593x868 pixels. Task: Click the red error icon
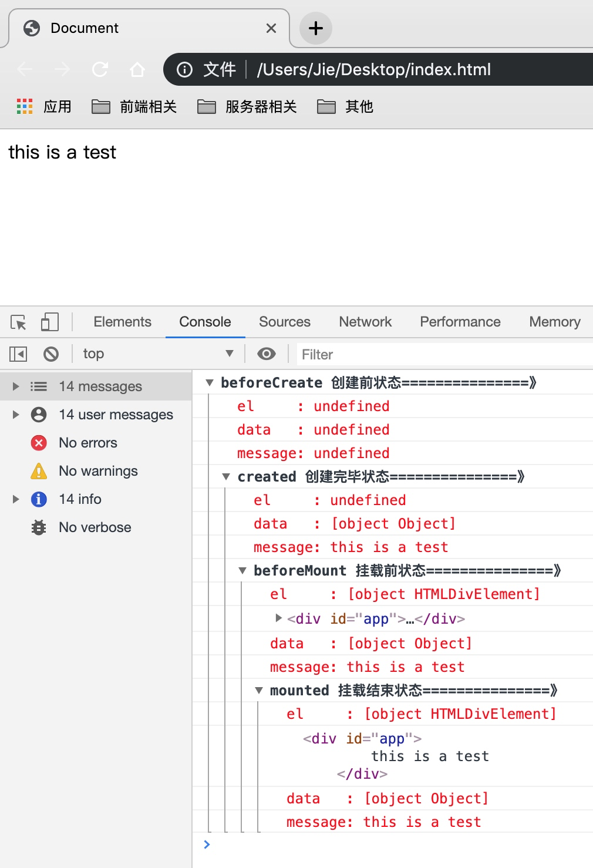coord(39,443)
